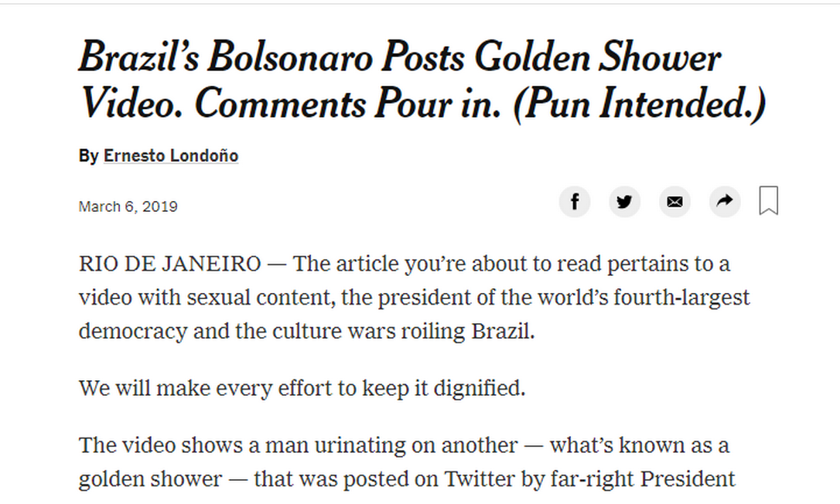Click 'Golden Shower' in the headline
The width and height of the screenshot is (840, 504).
596,58
